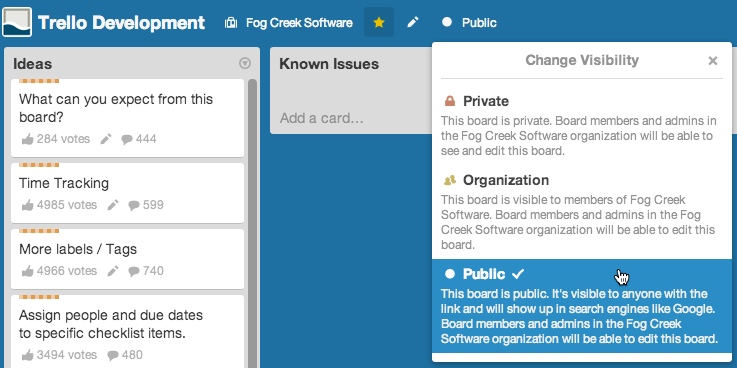The height and width of the screenshot is (368, 737).
Task: Click the Trello Development board logo thumbnail
Action: 17,22
